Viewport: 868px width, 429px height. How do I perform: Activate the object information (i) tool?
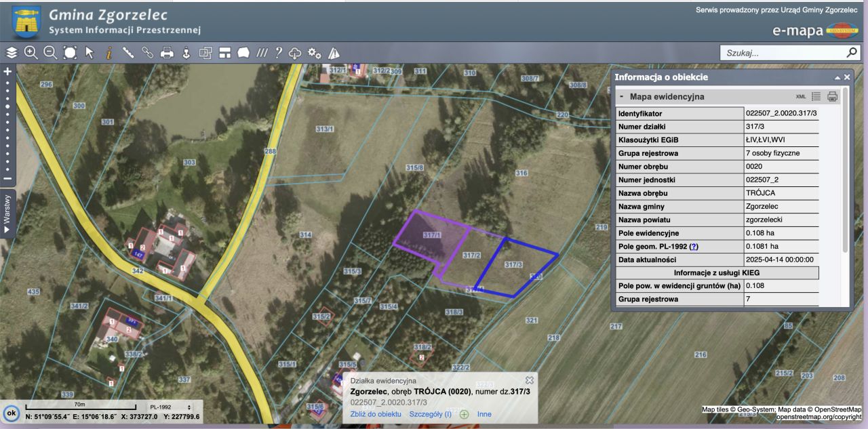(x=108, y=52)
